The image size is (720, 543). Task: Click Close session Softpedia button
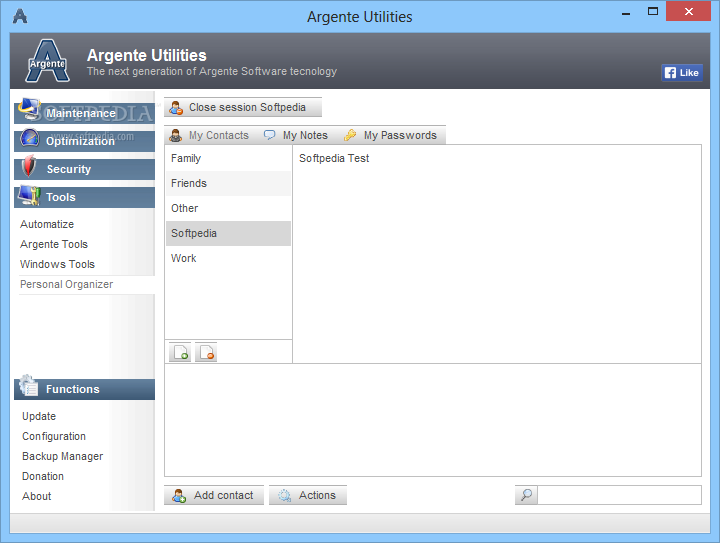243,107
